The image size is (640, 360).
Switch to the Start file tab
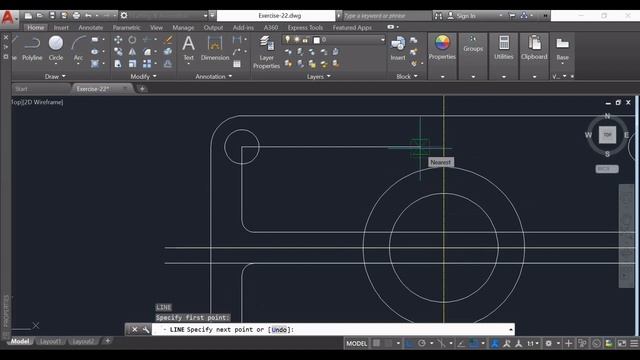(x=41, y=89)
